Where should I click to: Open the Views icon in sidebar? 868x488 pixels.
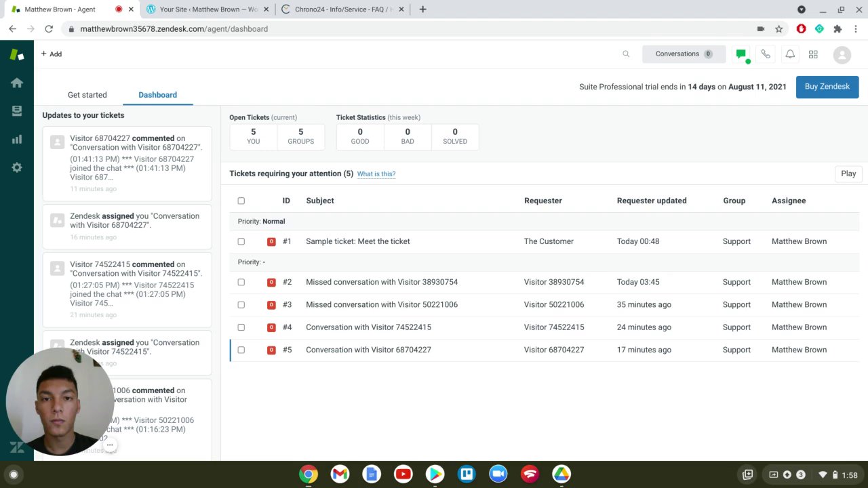tap(17, 111)
